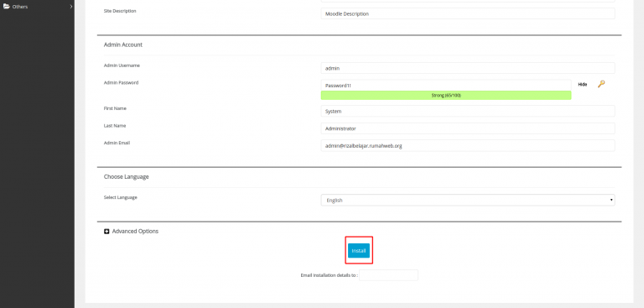644x308 pixels.
Task: Click the First Name field
Action: (468, 111)
